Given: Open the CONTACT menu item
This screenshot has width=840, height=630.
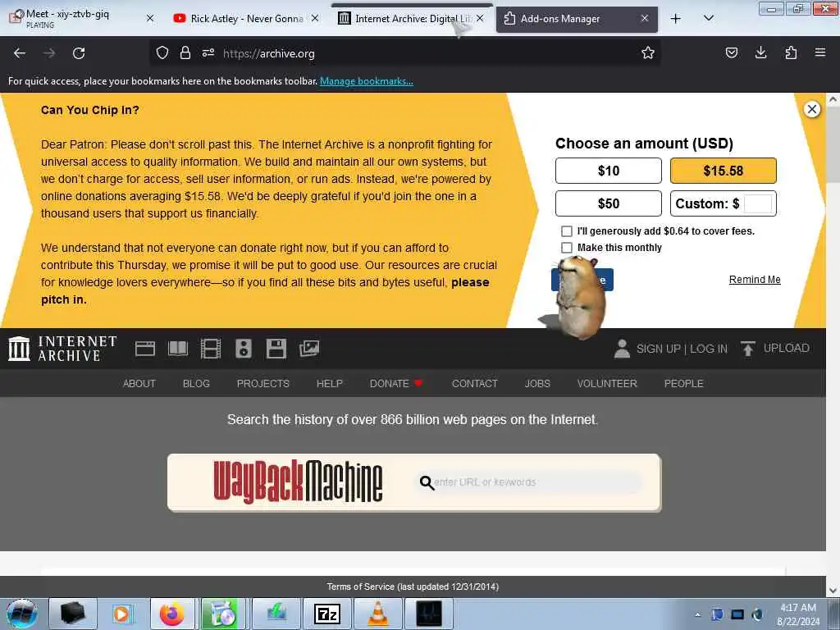Looking at the screenshot, I should [x=475, y=384].
